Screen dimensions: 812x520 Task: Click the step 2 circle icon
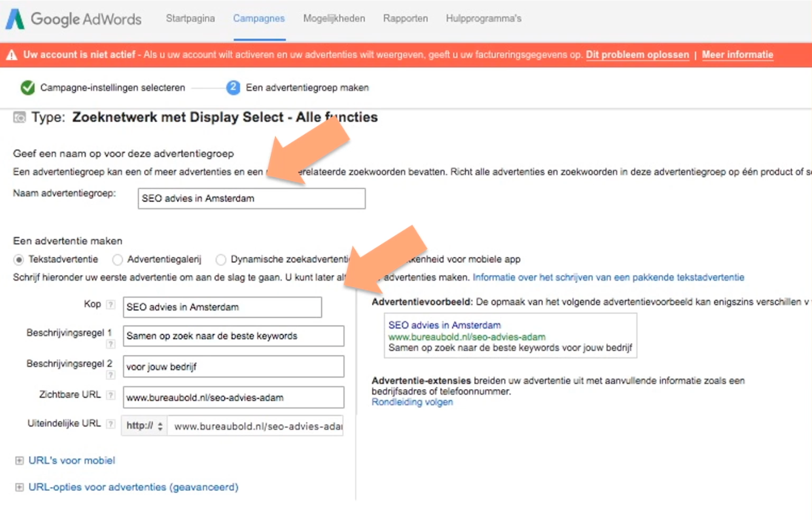[233, 88]
